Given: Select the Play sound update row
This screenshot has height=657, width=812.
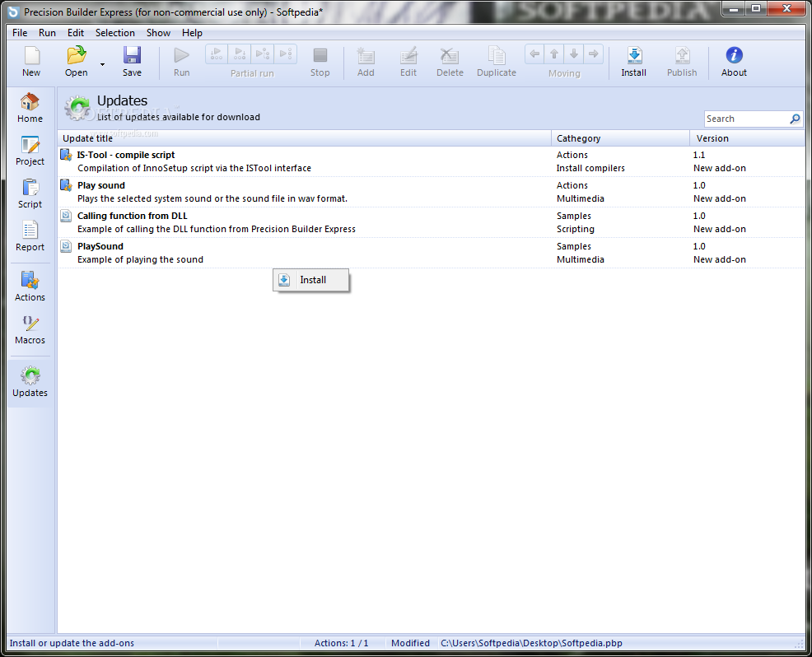Looking at the screenshot, I should pyautogui.click(x=432, y=192).
